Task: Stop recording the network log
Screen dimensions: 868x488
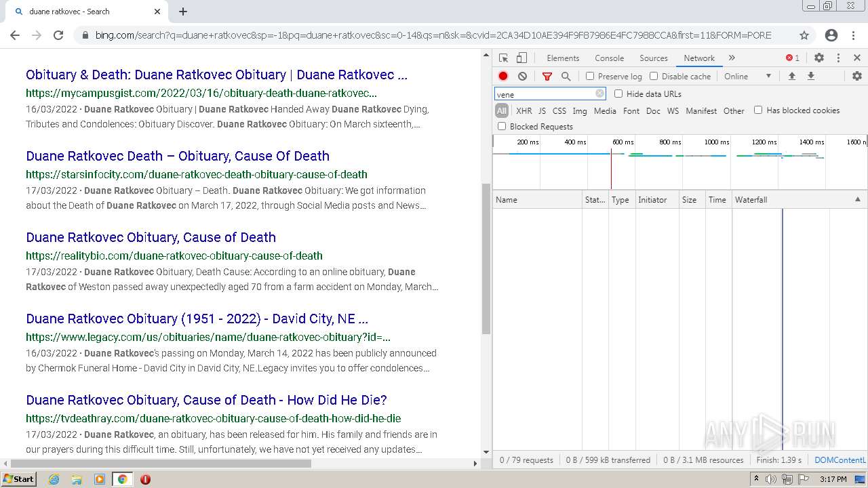Action: tap(503, 77)
